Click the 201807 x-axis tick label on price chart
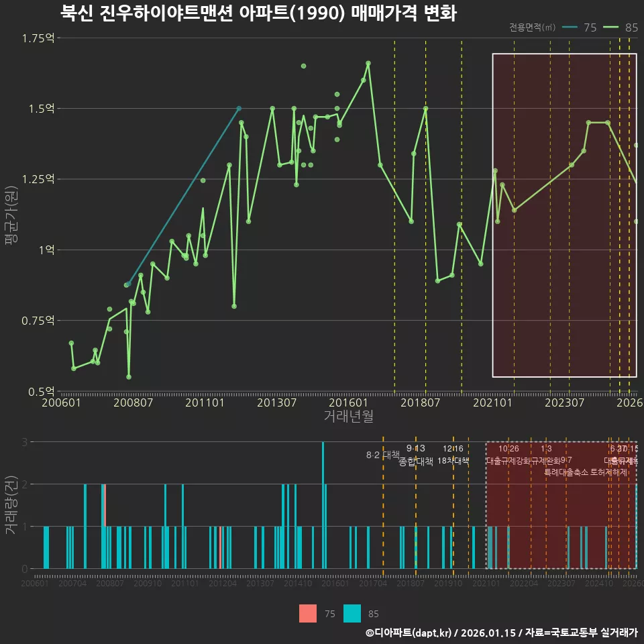The image size is (644, 644). (420, 402)
